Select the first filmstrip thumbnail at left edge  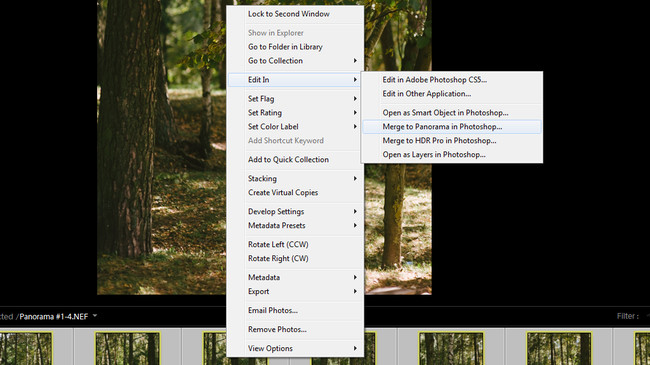(26, 348)
